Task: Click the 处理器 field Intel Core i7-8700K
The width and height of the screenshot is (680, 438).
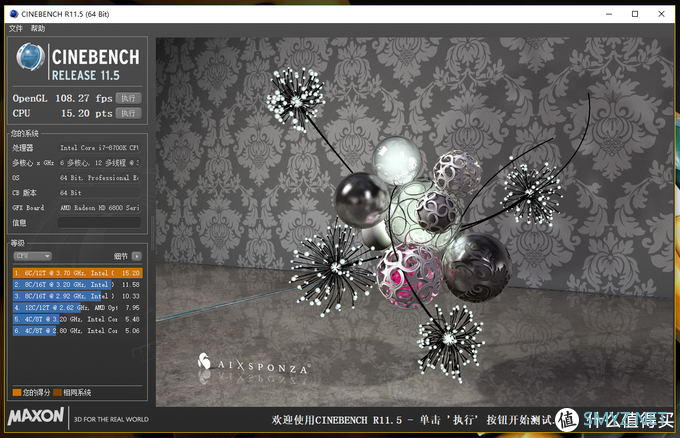Action: click(99, 147)
